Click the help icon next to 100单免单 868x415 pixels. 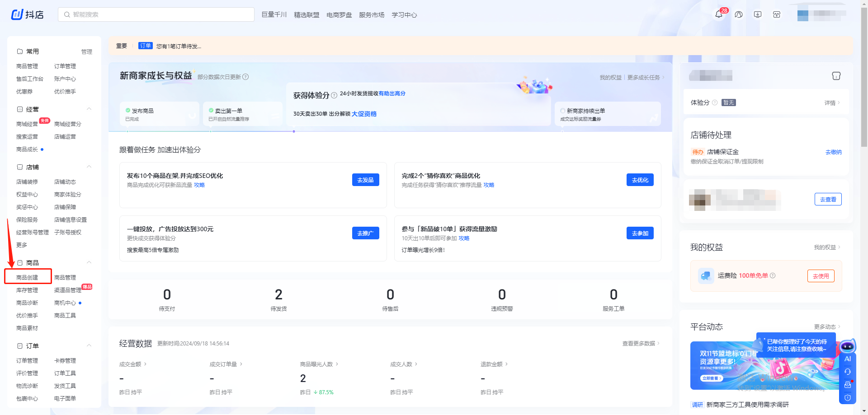[773, 275]
